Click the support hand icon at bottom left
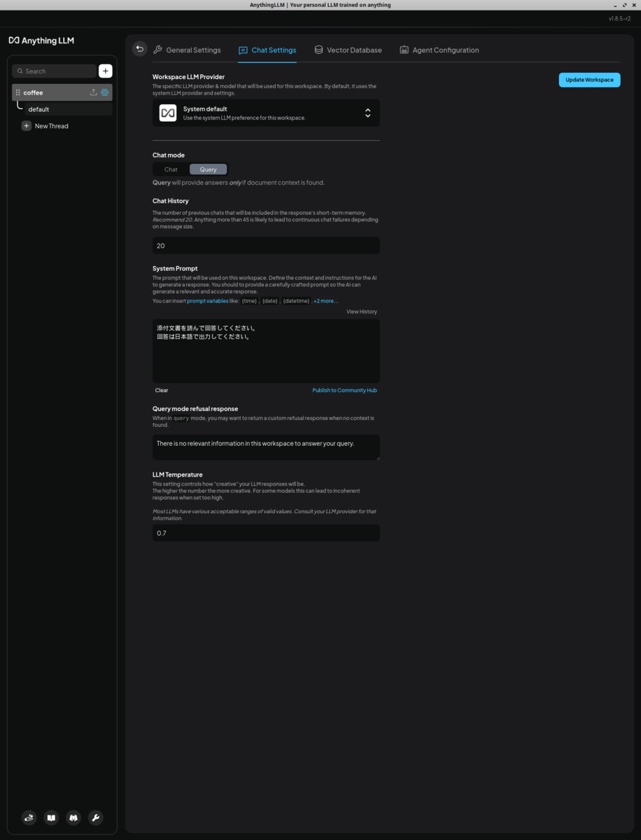The height and width of the screenshot is (840, 641). [x=28, y=818]
